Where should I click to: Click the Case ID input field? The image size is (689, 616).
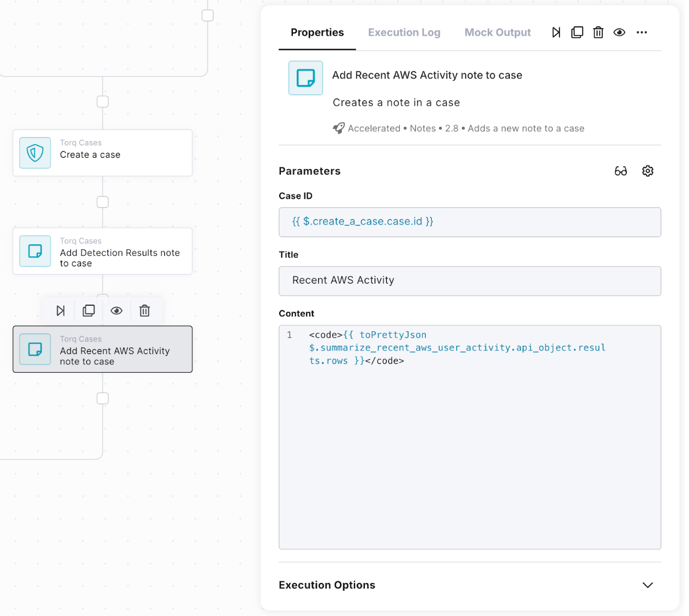[x=470, y=222]
